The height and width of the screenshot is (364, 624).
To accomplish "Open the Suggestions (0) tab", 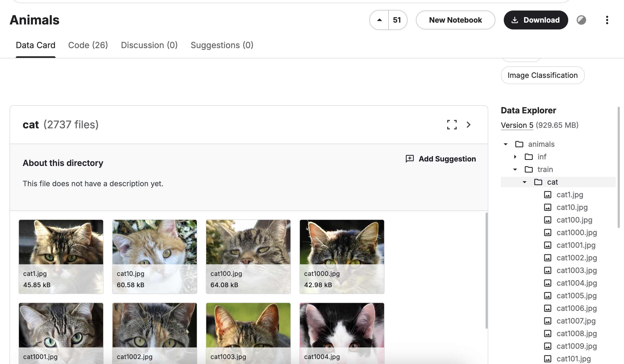I will tap(222, 45).
